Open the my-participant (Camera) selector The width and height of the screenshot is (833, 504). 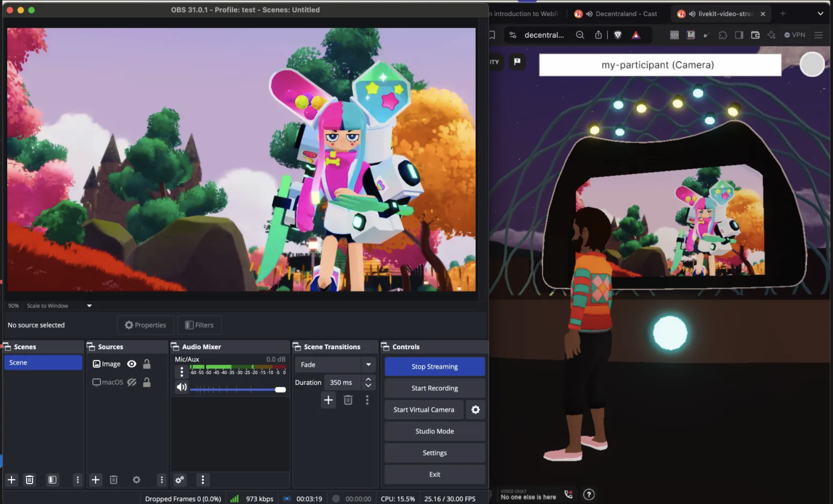(659, 65)
